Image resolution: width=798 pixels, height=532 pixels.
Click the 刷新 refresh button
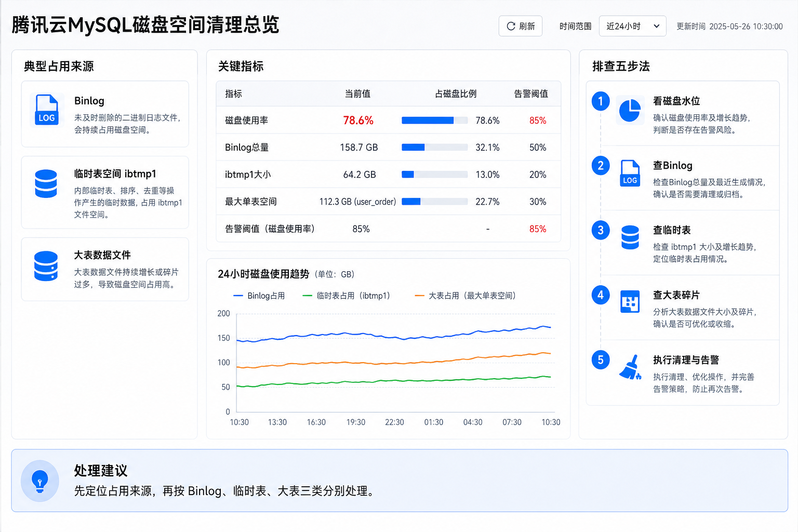521,26
